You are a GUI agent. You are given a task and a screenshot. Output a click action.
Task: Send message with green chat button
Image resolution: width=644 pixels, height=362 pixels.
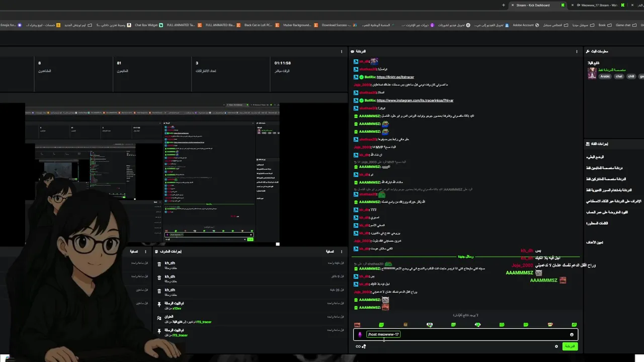pyautogui.click(x=570, y=346)
